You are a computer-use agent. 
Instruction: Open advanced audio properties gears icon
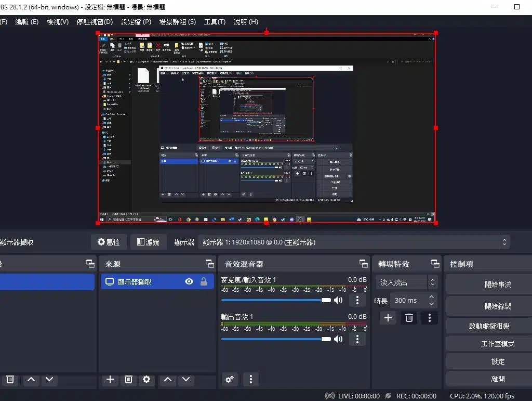(230, 380)
